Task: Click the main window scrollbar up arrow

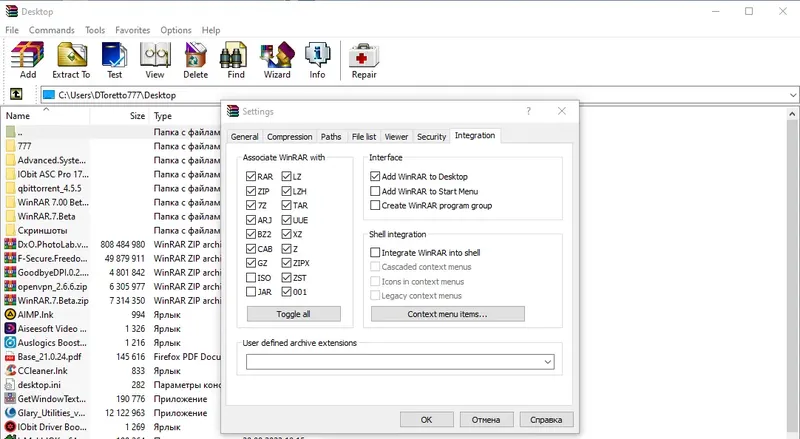Action: coord(792,114)
